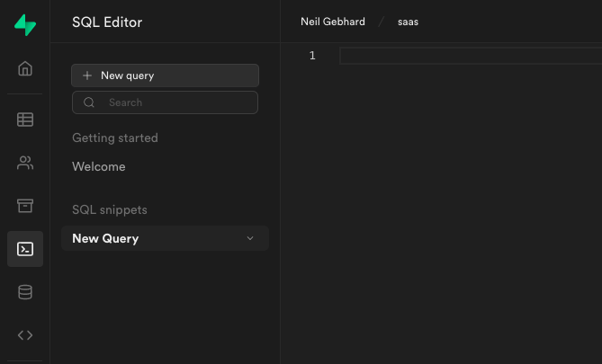602x364 pixels.
Task: Focus the Search snippets field
Action: coord(165,102)
